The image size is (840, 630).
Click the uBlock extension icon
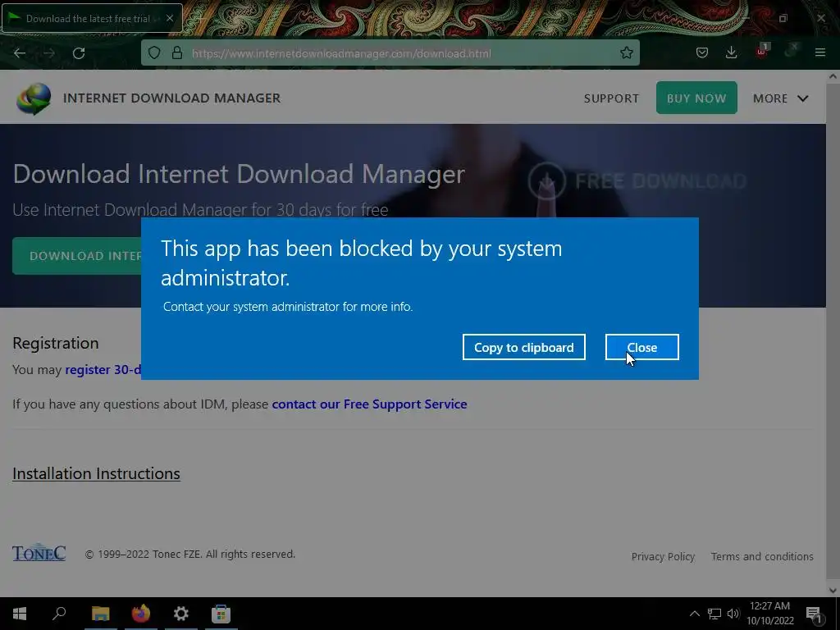click(762, 52)
